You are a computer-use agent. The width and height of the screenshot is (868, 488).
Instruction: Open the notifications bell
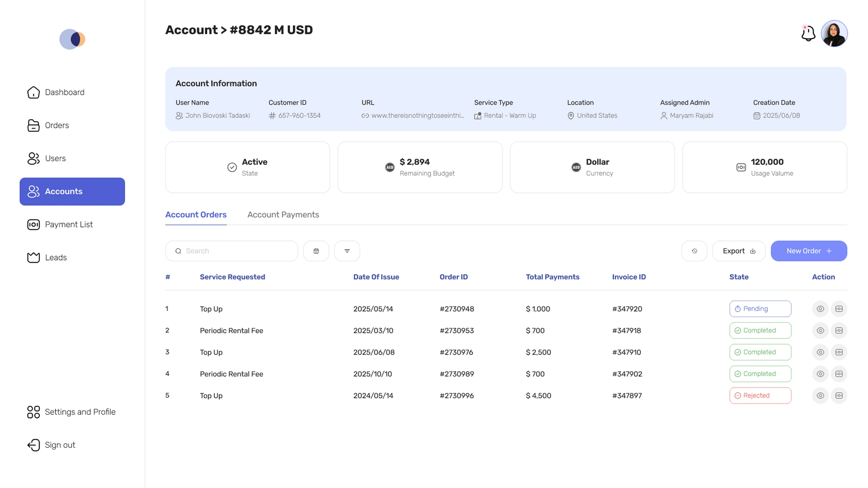(x=808, y=33)
